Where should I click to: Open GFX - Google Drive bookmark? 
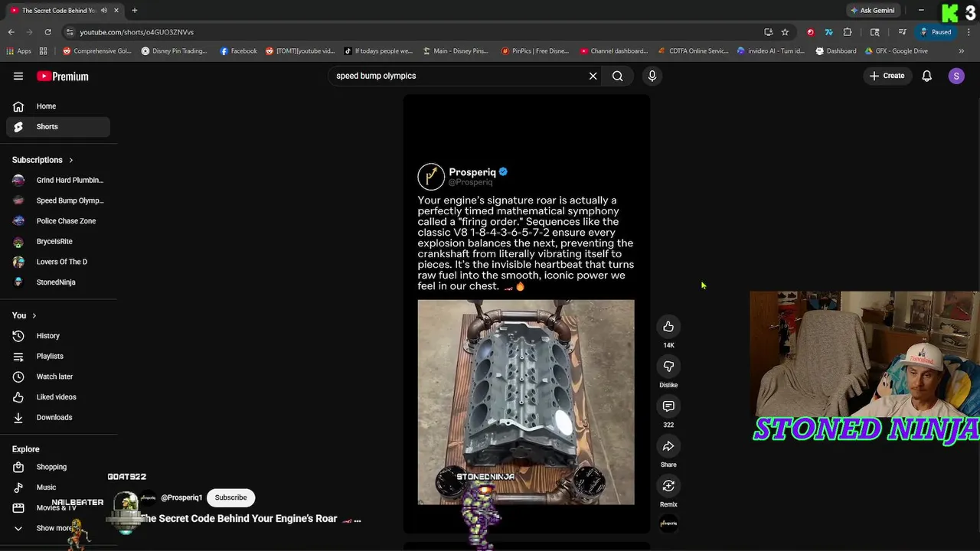[x=896, y=51]
